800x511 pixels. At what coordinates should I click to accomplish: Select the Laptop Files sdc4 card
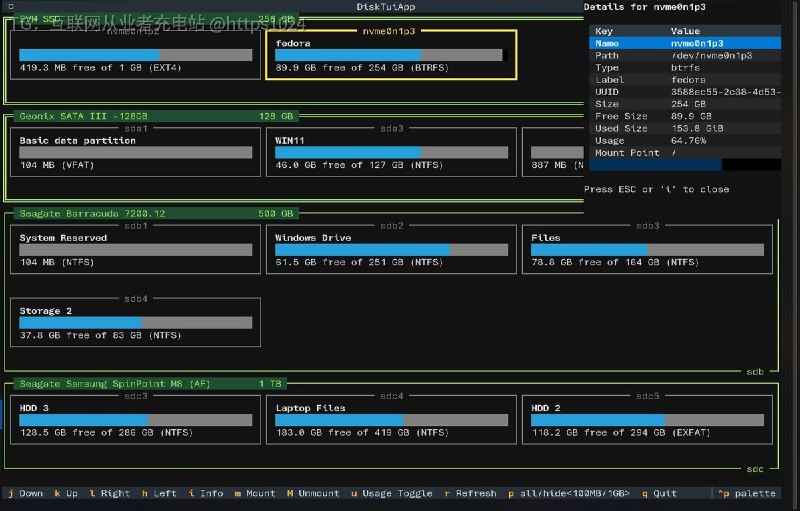391,420
